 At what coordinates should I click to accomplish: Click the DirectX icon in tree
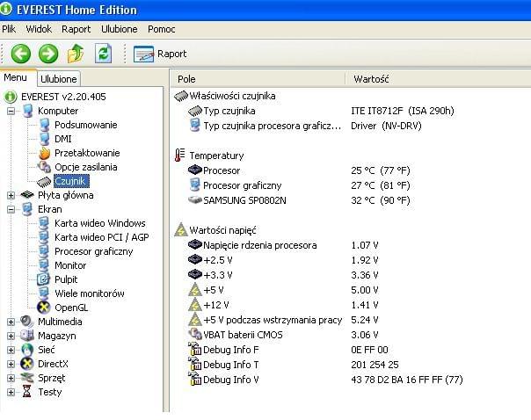[27, 364]
